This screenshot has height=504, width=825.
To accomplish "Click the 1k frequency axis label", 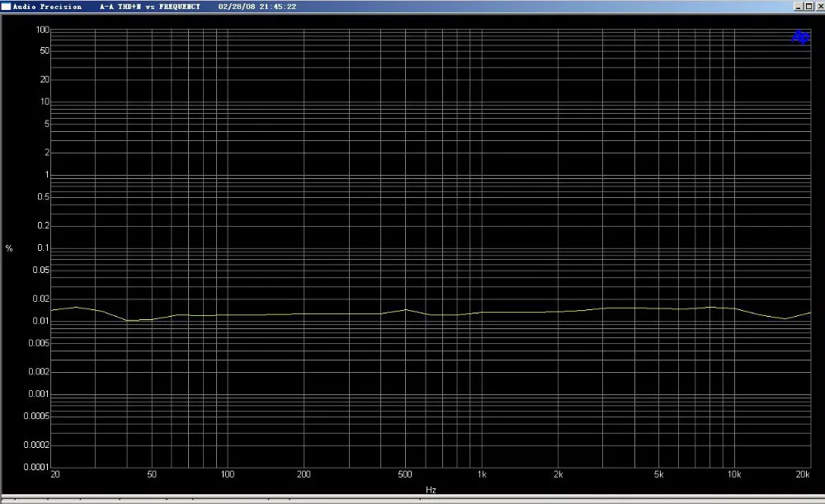I will click(482, 474).
